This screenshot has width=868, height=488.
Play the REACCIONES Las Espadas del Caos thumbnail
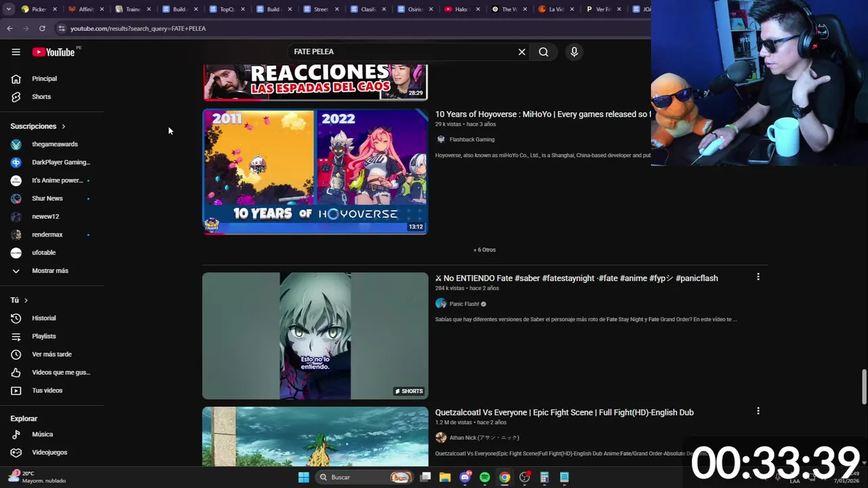tap(315, 82)
